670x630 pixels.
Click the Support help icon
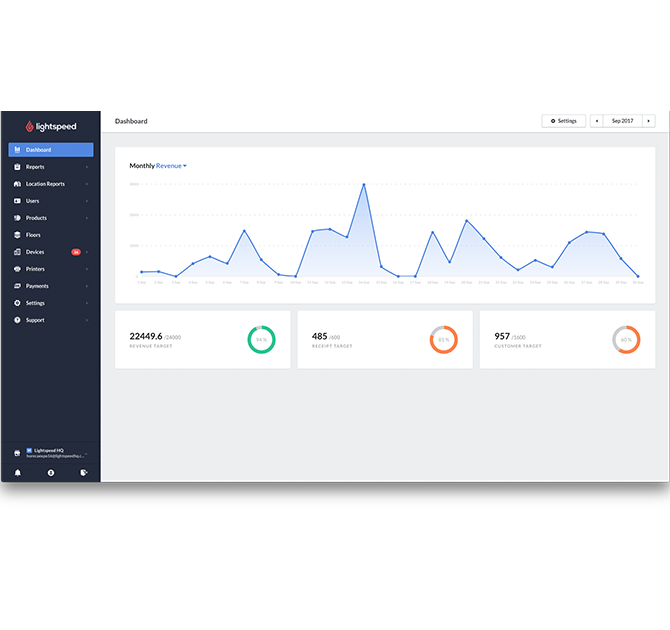[17, 320]
